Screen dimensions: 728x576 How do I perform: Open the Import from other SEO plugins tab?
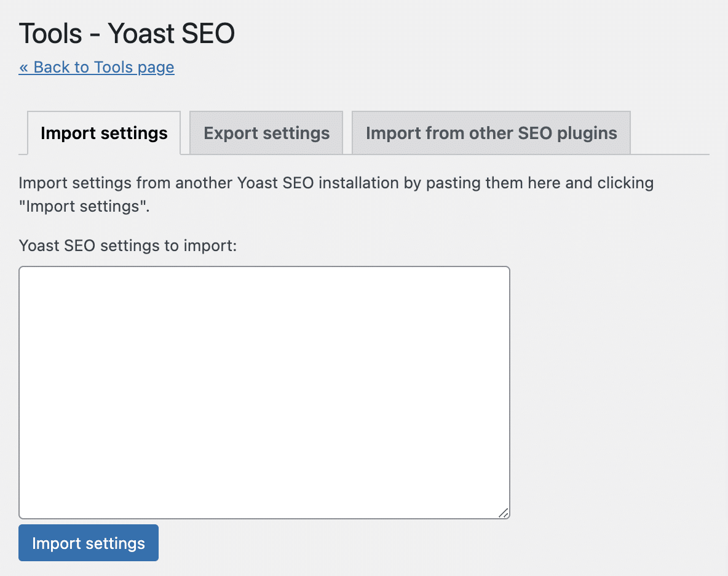491,132
